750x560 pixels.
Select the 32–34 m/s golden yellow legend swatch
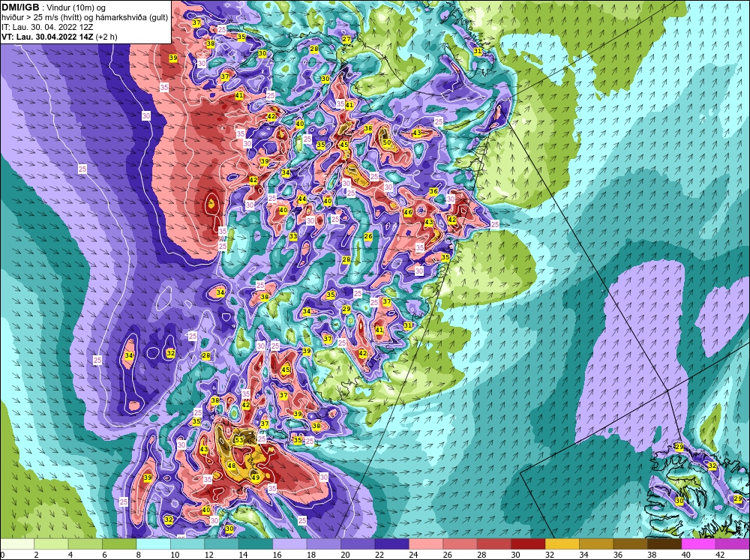point(562,544)
